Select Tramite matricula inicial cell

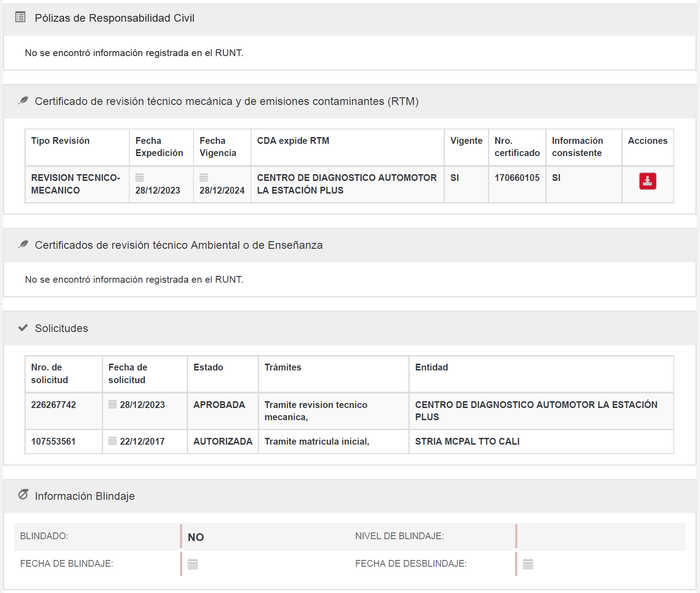[x=334, y=441]
